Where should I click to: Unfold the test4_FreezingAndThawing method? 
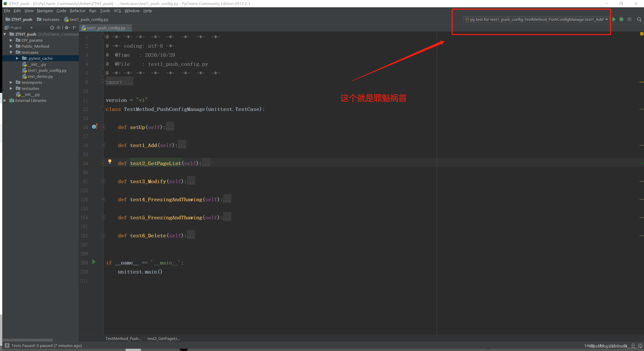(x=103, y=199)
